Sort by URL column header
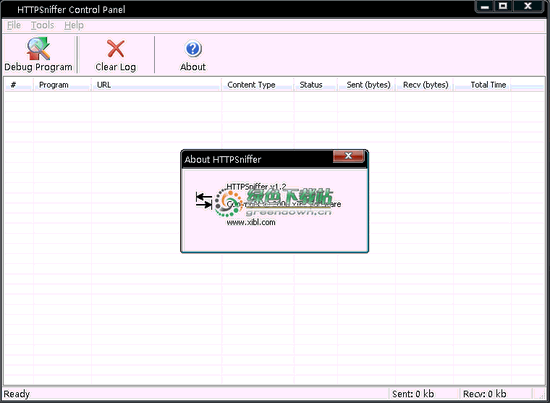Viewport: 550px width, 403px height. pos(156,85)
